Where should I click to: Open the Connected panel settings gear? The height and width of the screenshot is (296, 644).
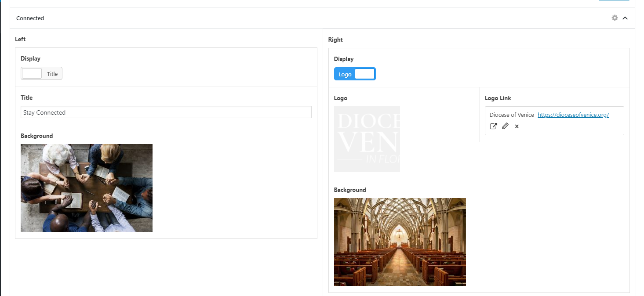pyautogui.click(x=615, y=18)
